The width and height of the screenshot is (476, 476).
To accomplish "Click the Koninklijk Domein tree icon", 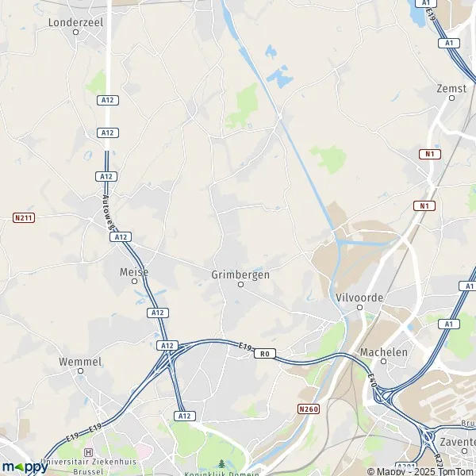I will tap(221, 463).
